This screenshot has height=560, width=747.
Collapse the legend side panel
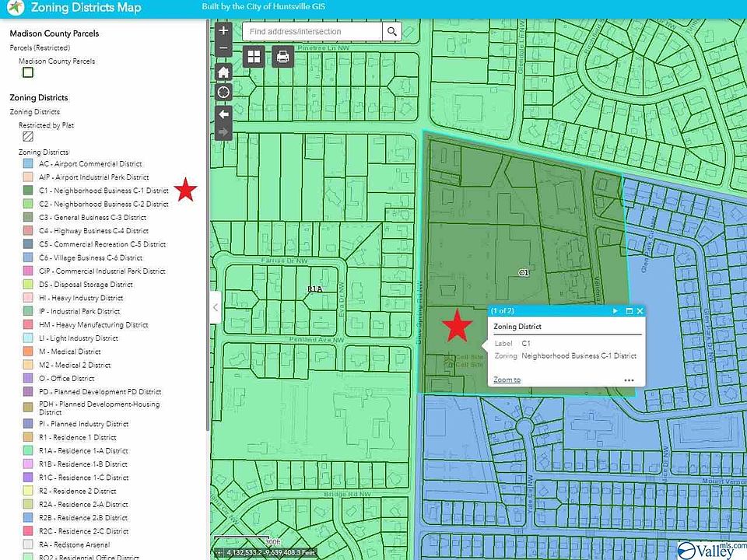click(x=216, y=307)
